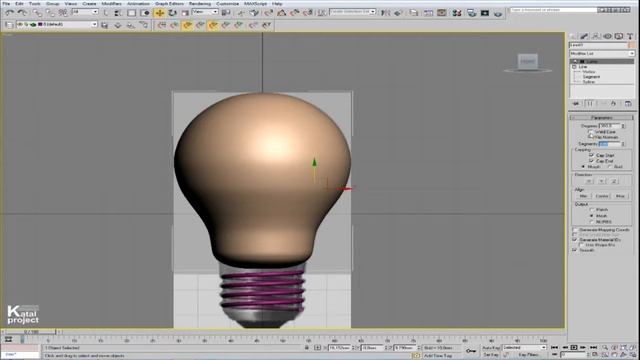Enable the Weld Core checkbox
Image resolution: width=640 pixels, height=360 pixels.
point(591,132)
